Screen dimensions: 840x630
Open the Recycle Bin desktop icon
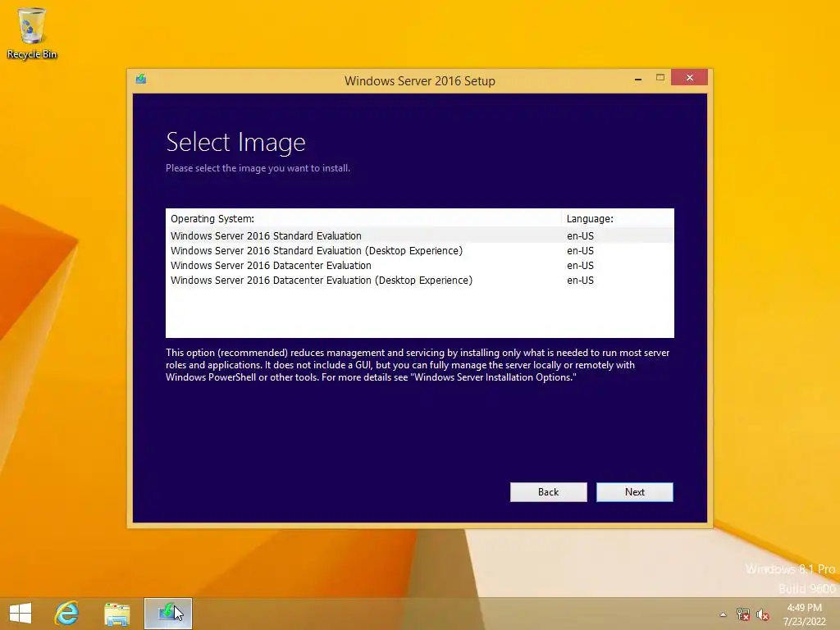pyautogui.click(x=32, y=33)
